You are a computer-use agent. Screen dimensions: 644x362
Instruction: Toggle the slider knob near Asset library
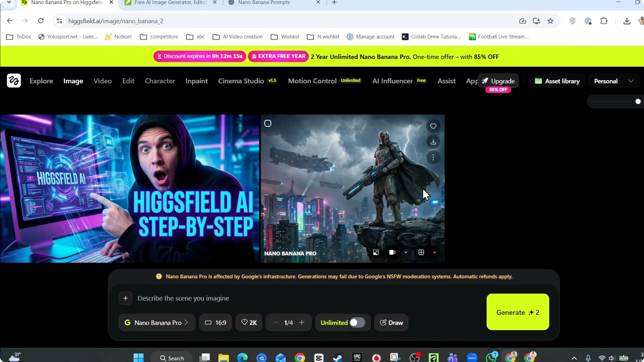tap(638, 101)
